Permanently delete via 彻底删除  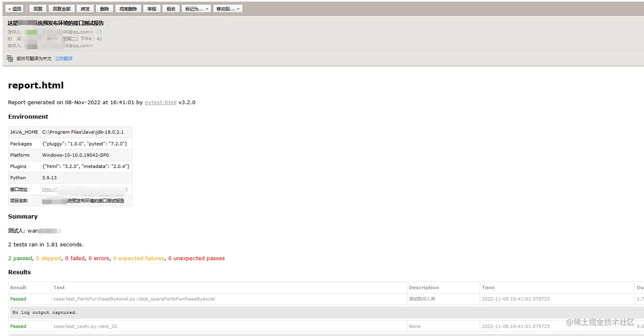(128, 9)
